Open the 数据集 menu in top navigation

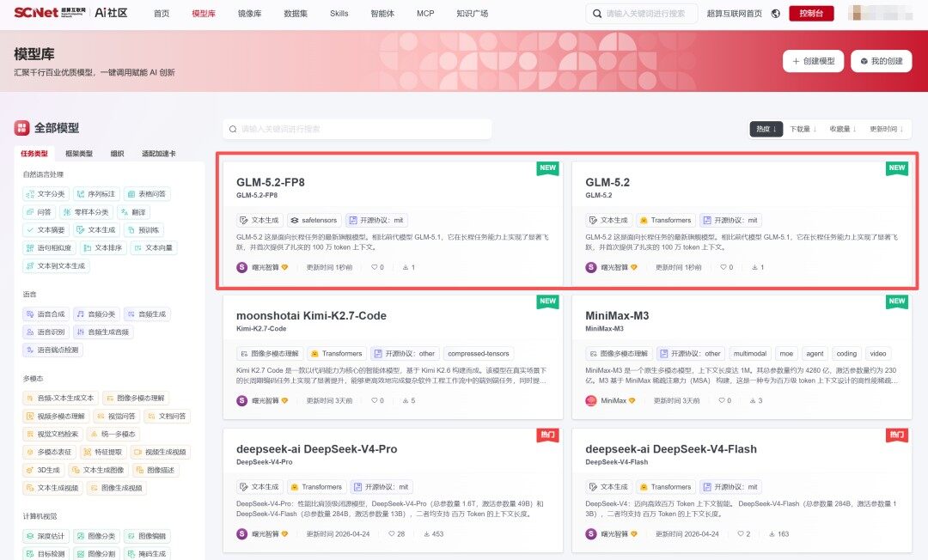(296, 14)
